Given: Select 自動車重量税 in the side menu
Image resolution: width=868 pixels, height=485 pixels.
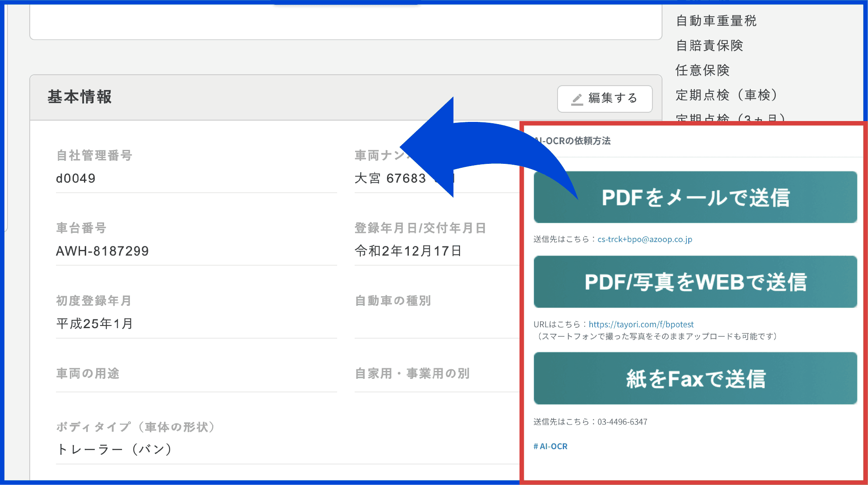Looking at the screenshot, I should [x=716, y=21].
